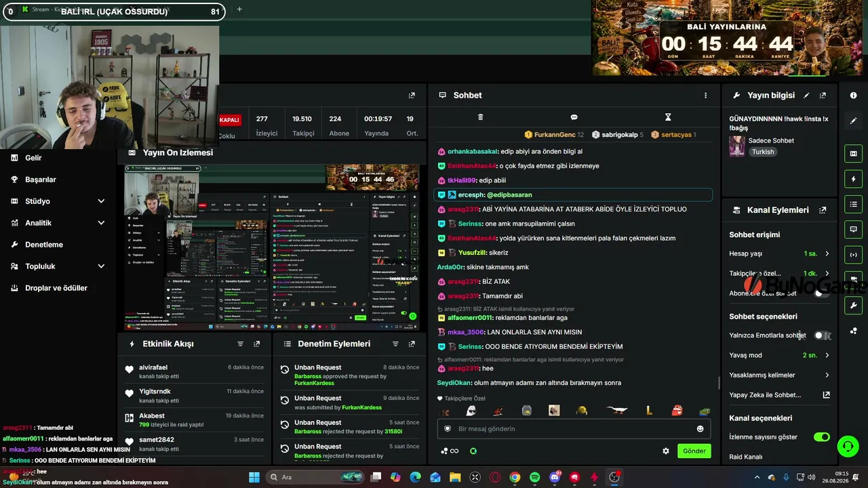
Task: Click the Turkish language tag
Action: click(x=763, y=152)
